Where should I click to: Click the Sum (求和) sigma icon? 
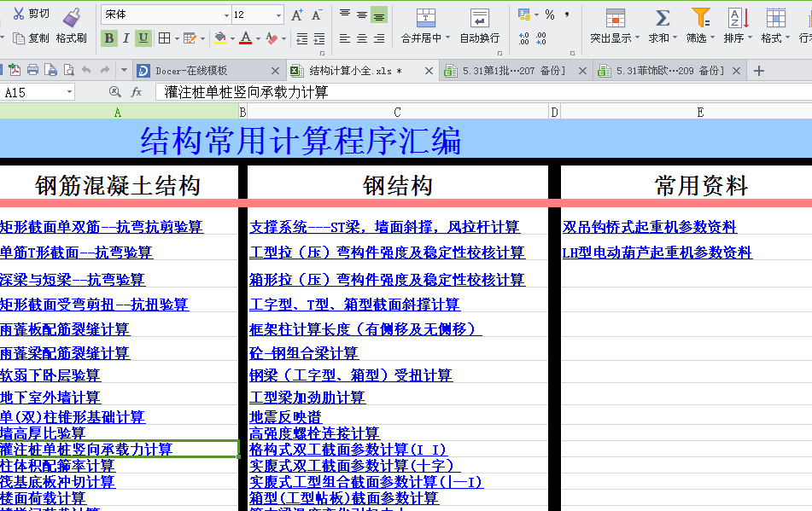click(x=663, y=18)
